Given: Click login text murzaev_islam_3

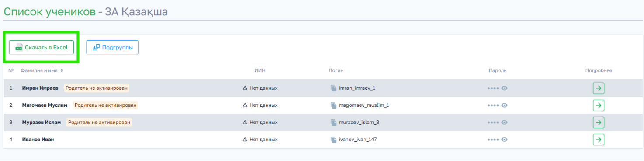Looking at the screenshot, I should tap(359, 122).
